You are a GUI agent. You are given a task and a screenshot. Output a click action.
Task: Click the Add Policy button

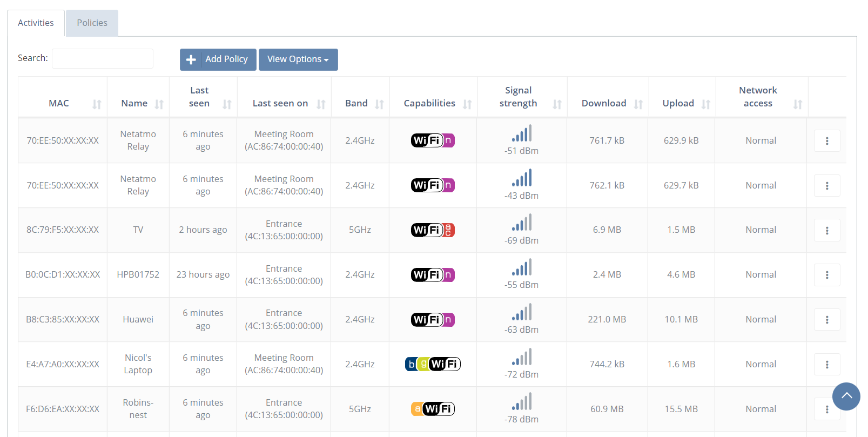tap(218, 59)
